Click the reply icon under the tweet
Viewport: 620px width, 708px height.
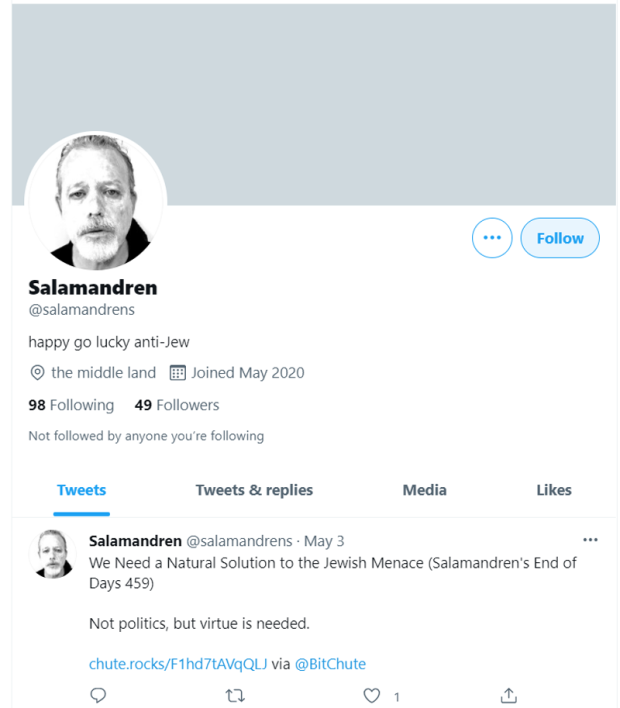[x=98, y=696]
